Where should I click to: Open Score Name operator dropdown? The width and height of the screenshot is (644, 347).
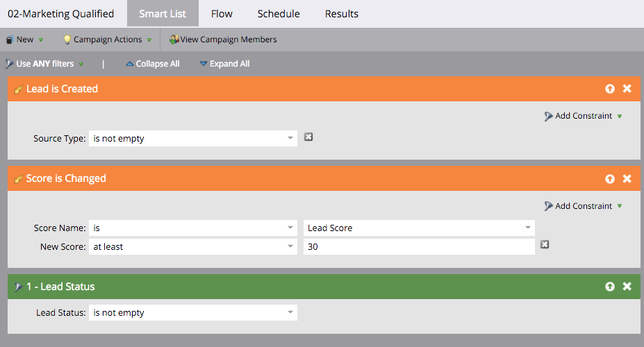click(x=192, y=228)
